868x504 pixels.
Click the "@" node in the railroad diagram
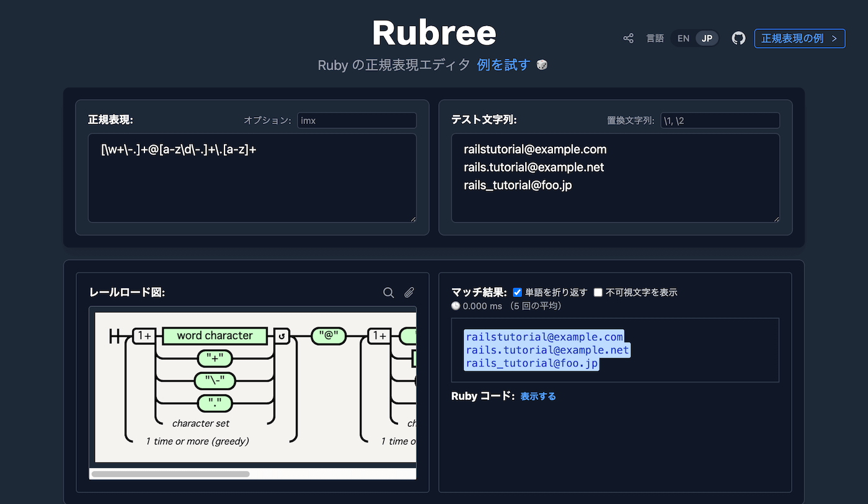click(328, 336)
